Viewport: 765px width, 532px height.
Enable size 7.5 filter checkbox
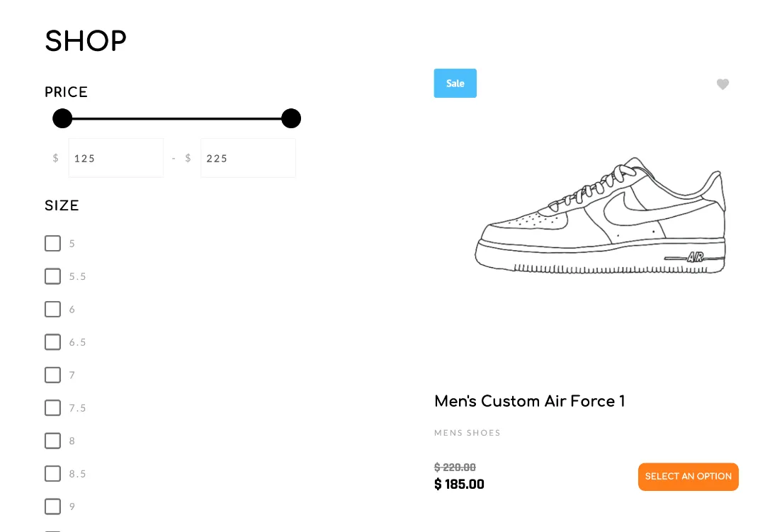[52, 408]
